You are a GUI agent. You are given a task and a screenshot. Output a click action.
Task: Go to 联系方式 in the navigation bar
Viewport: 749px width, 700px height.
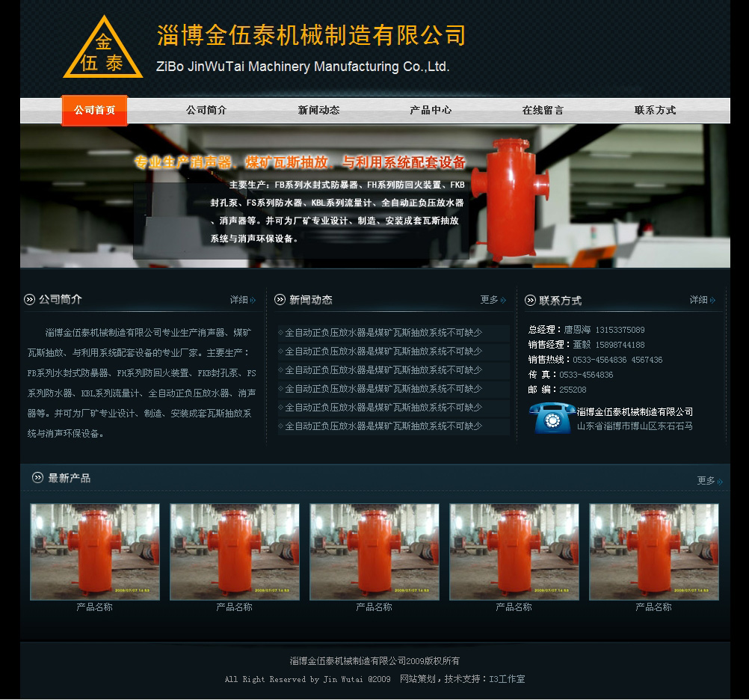click(655, 111)
